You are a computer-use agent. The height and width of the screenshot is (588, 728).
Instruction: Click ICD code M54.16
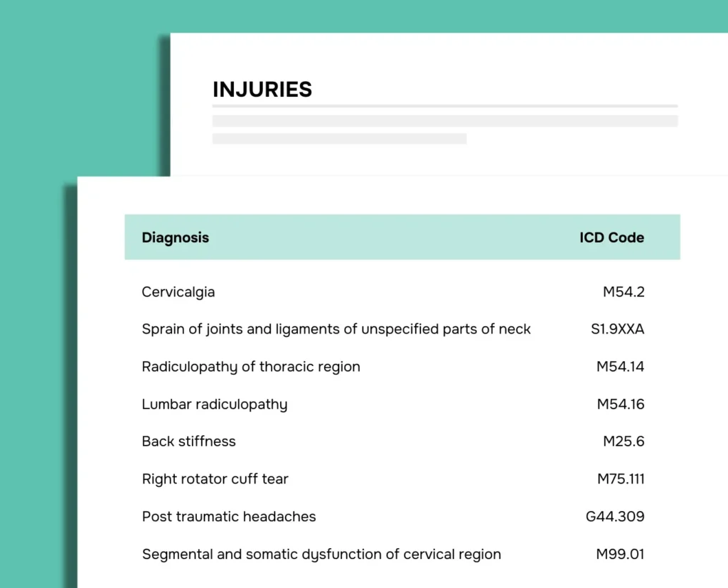[620, 405]
